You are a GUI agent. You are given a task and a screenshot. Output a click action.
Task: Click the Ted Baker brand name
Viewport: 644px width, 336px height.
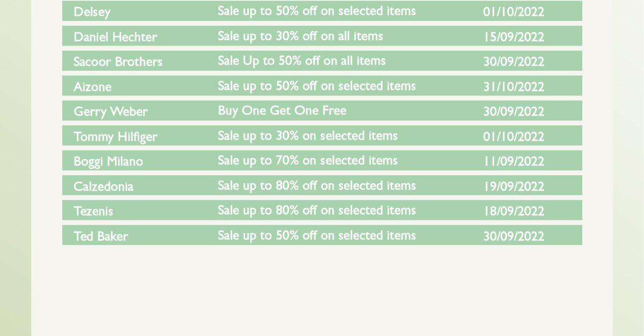(101, 236)
